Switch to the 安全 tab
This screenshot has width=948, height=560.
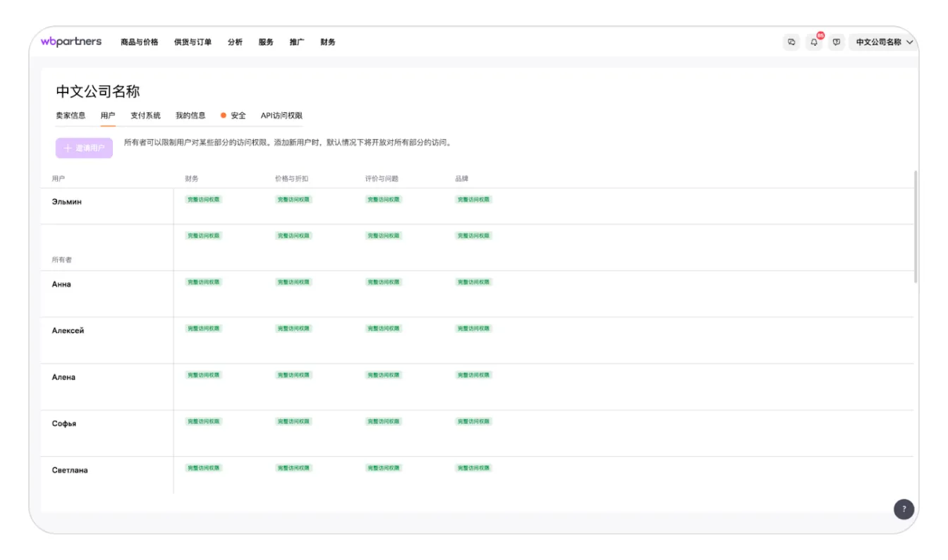(238, 116)
